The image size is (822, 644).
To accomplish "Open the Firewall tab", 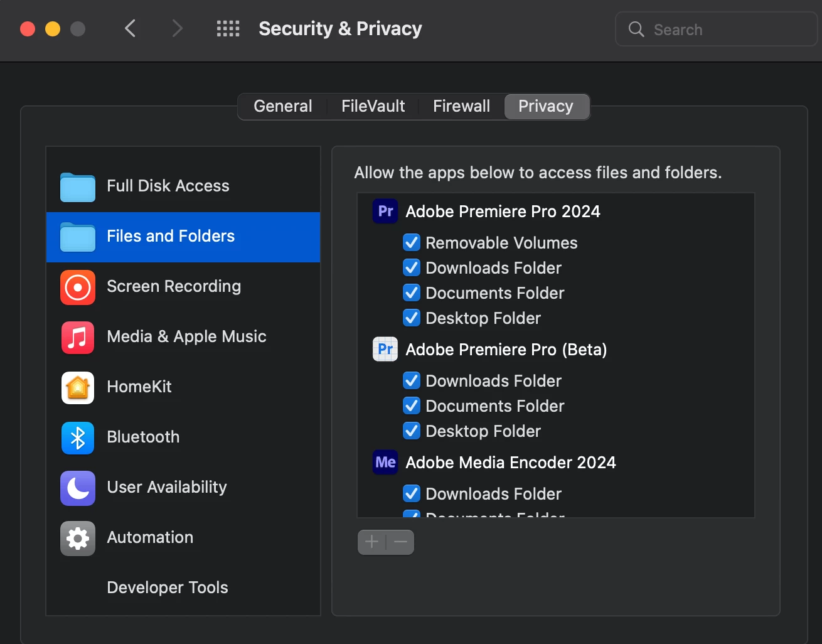I will [x=461, y=106].
